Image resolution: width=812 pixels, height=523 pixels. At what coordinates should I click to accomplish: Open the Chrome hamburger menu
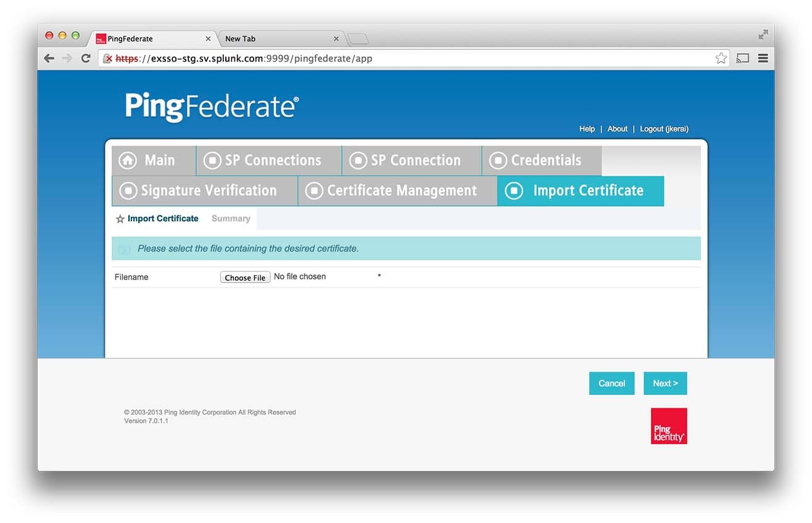click(x=763, y=58)
